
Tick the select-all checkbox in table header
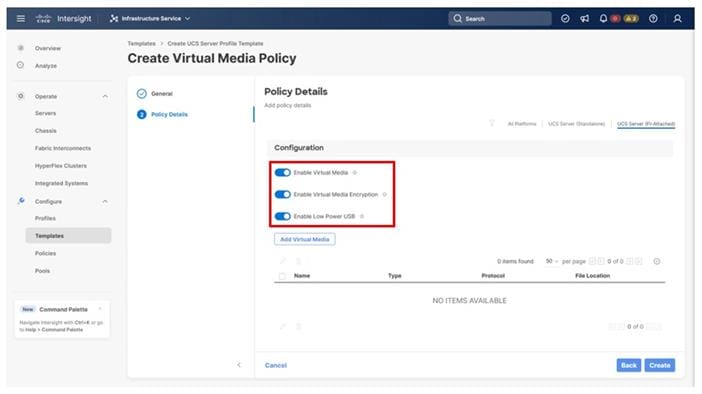tap(282, 276)
